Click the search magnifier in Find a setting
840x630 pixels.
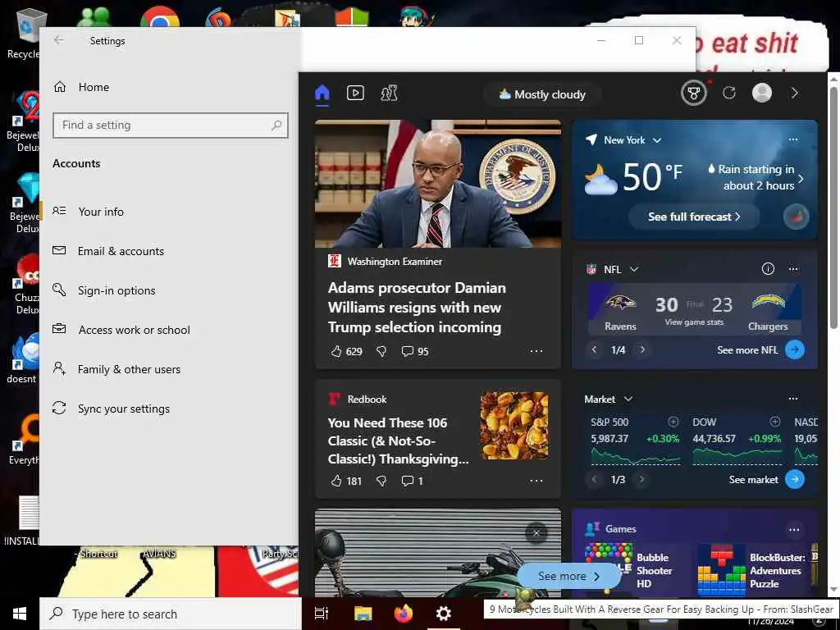click(276, 126)
